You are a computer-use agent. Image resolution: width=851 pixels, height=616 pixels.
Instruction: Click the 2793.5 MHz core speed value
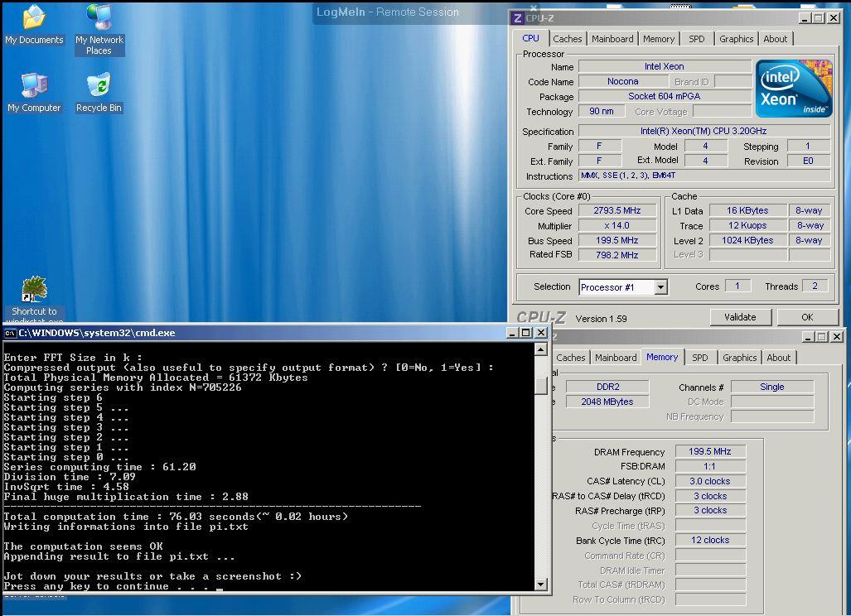click(x=617, y=210)
